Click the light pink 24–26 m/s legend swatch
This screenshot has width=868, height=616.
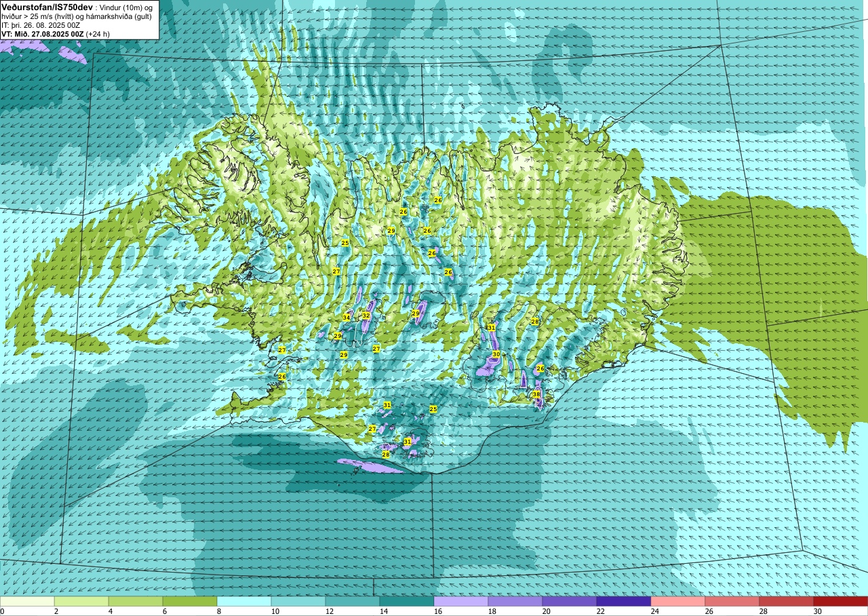point(678,601)
